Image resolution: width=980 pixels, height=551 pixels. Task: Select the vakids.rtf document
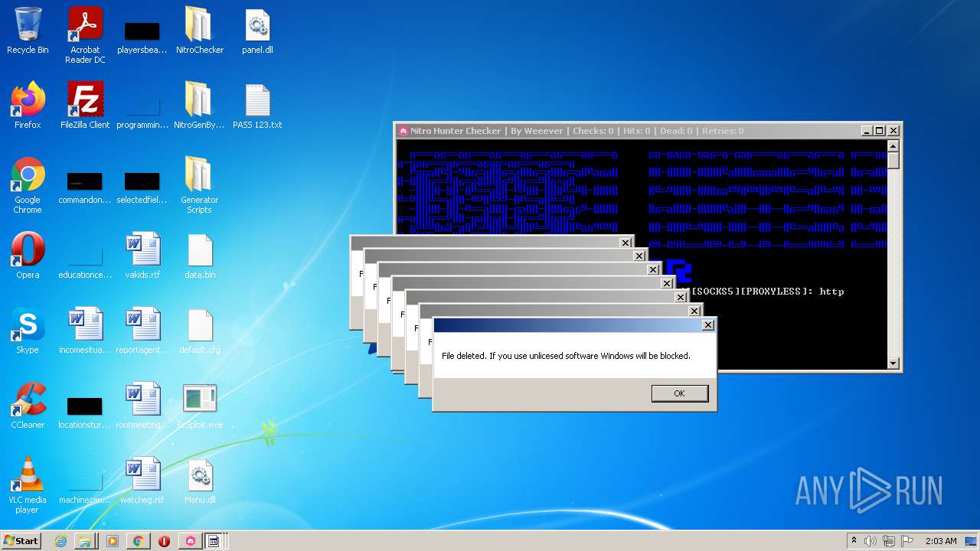pos(142,256)
